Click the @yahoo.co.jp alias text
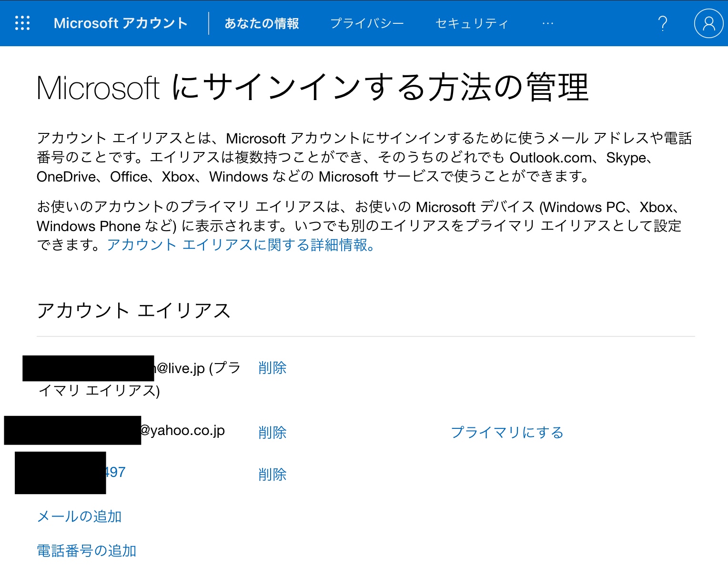Viewport: 728px width, 577px height. pyautogui.click(x=182, y=430)
